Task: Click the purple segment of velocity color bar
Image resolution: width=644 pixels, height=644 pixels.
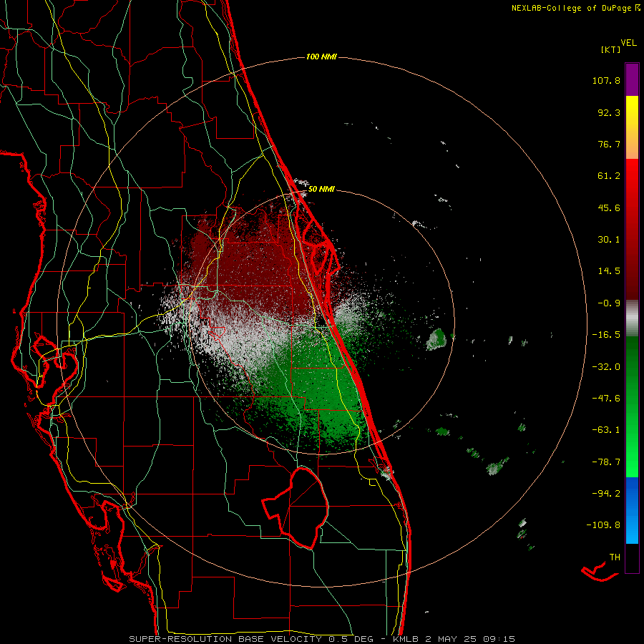Action: click(632, 79)
